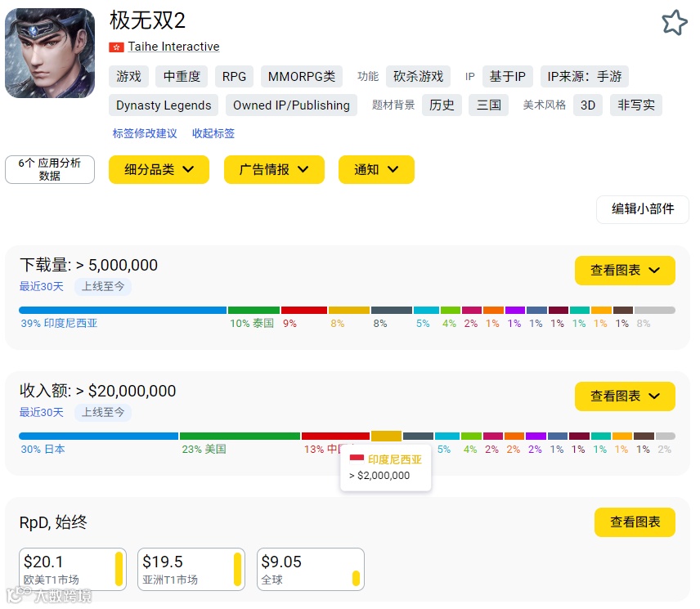Click the blue 30% 日本 revenue segment

click(99, 436)
